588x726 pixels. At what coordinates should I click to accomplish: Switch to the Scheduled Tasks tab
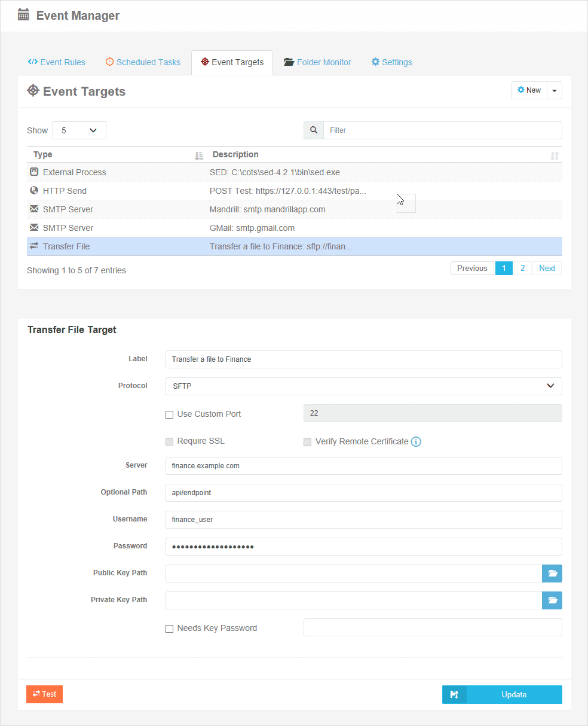(143, 62)
